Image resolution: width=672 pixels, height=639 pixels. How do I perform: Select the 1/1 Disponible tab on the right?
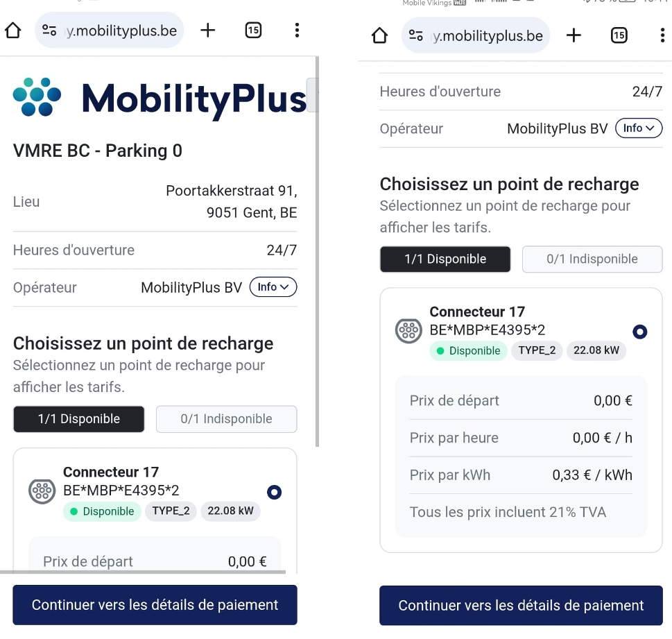[445, 259]
